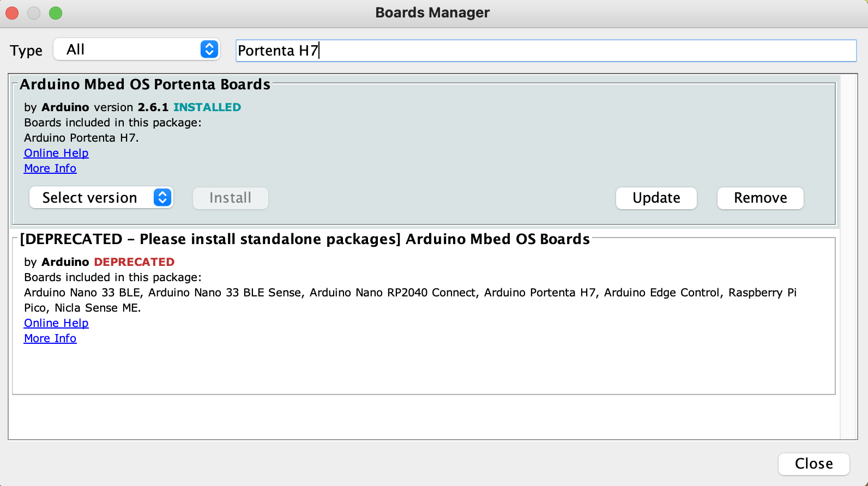Open the Type dropdown set to All
868x486 pixels.
[137, 50]
